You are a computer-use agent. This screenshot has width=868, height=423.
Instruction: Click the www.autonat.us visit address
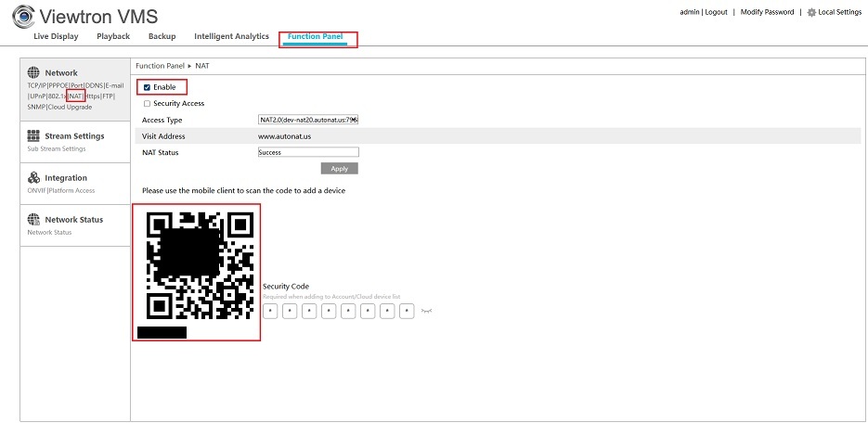[284, 136]
